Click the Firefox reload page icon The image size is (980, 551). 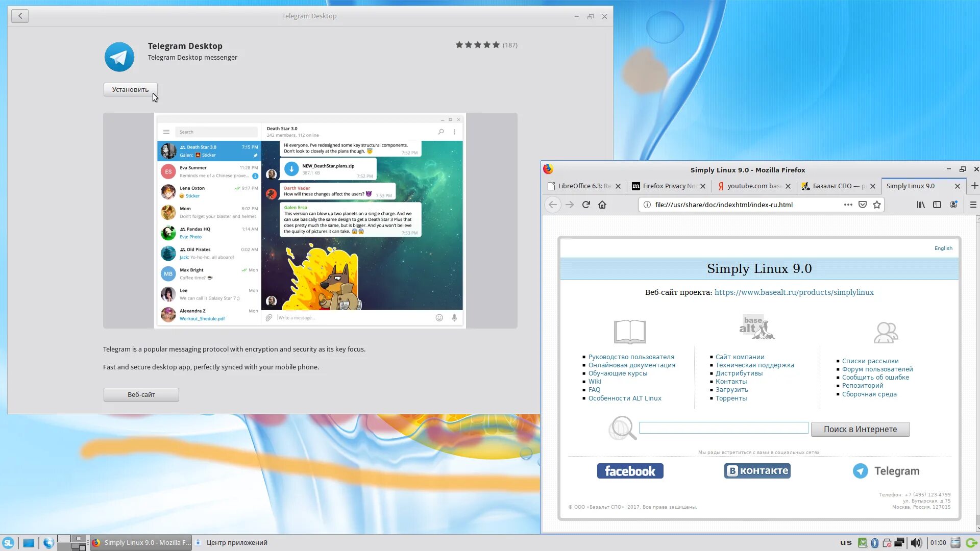pyautogui.click(x=586, y=205)
